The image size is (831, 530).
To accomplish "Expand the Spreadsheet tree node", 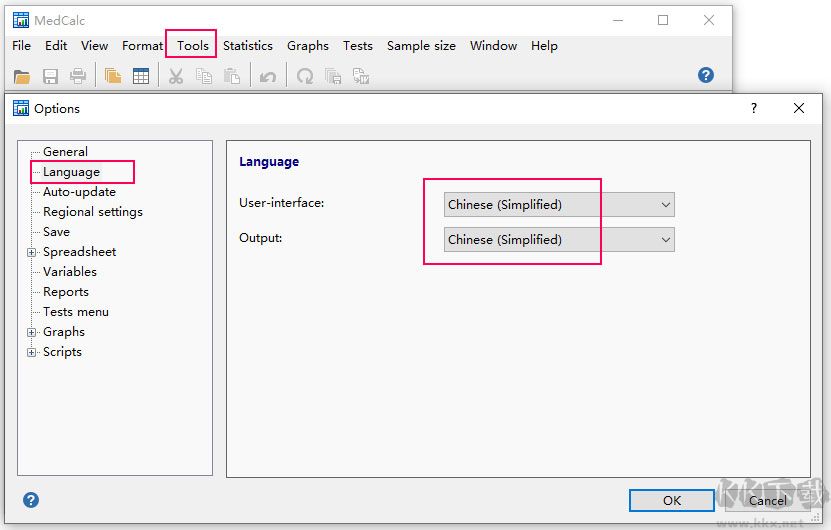I will click(x=32, y=252).
